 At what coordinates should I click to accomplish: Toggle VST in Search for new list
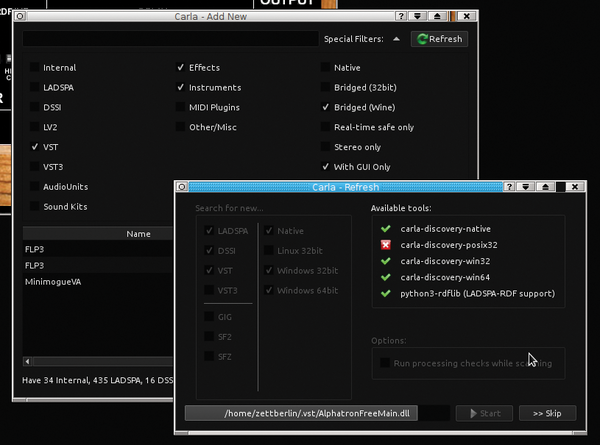[209, 271]
